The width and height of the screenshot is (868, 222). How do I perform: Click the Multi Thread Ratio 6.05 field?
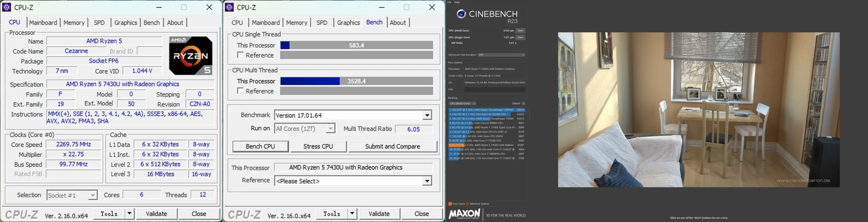tap(414, 129)
